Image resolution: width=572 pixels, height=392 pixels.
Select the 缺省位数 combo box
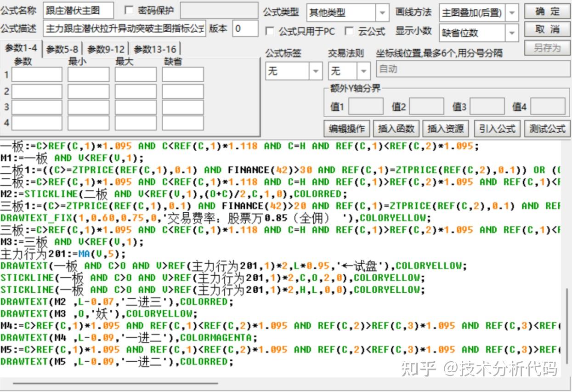coord(479,33)
